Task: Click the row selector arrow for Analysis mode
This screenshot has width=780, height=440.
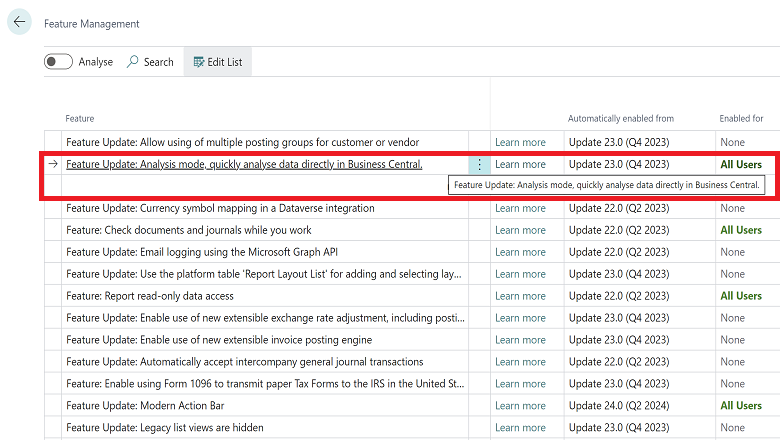Action: coord(53,164)
